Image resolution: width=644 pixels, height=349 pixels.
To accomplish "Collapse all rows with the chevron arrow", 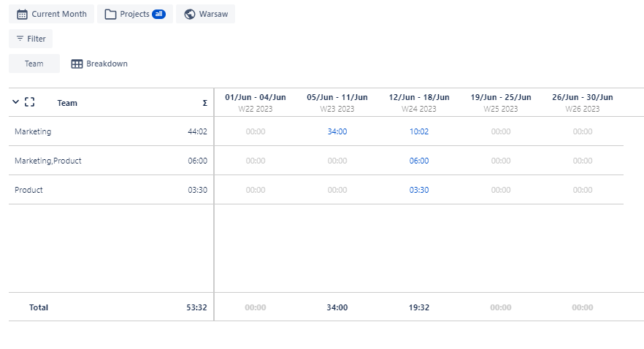I will (16, 103).
